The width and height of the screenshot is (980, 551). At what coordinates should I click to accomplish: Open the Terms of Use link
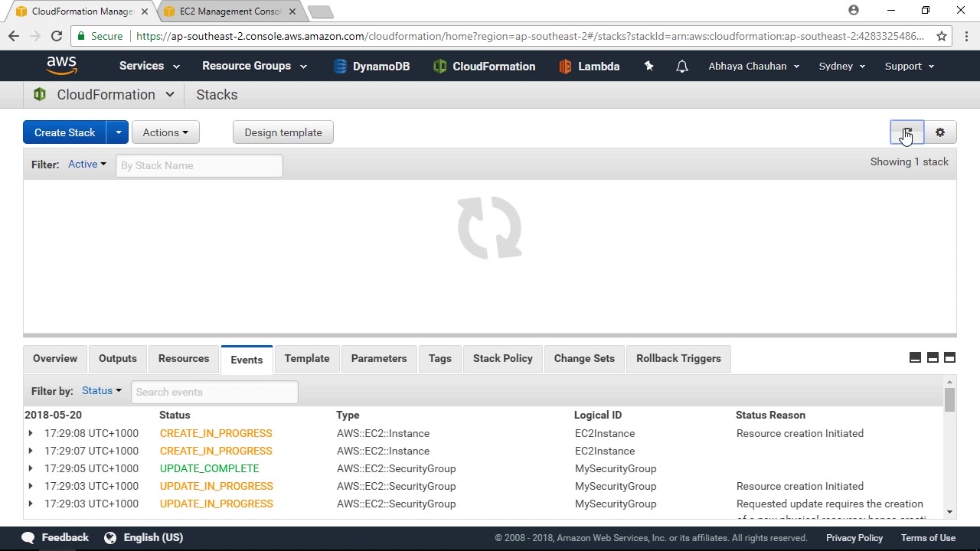(x=928, y=538)
